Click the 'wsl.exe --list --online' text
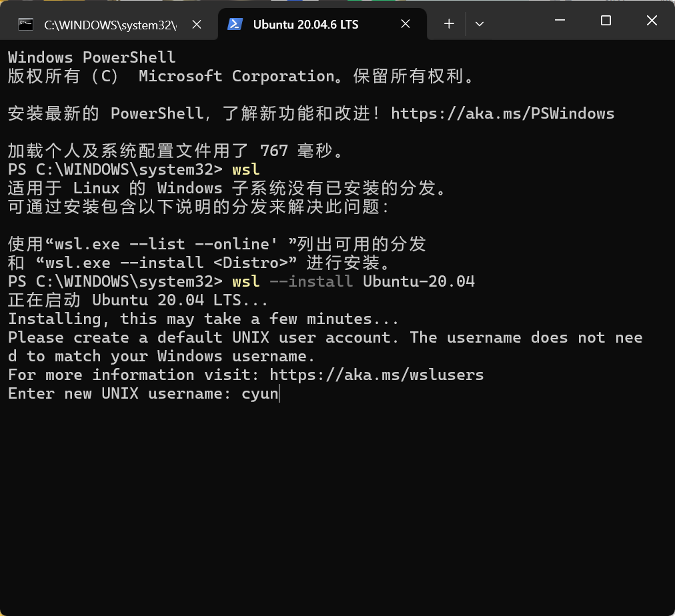The image size is (675, 616). point(165,245)
